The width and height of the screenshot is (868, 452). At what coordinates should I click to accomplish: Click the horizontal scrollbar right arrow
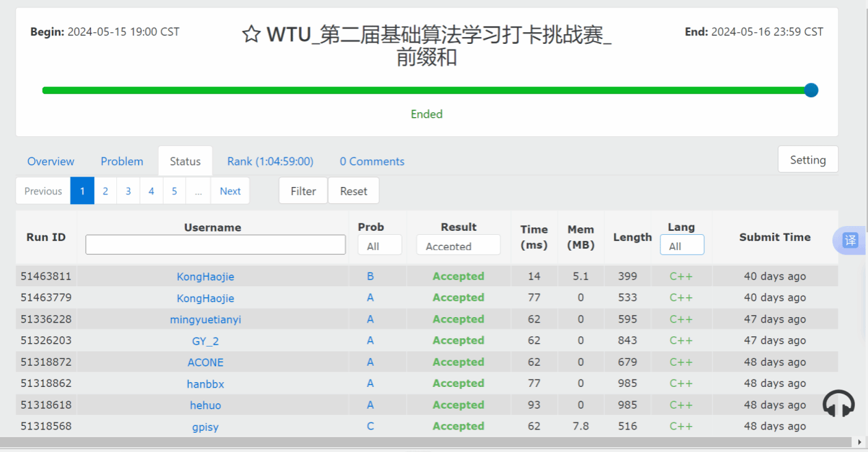[860, 442]
